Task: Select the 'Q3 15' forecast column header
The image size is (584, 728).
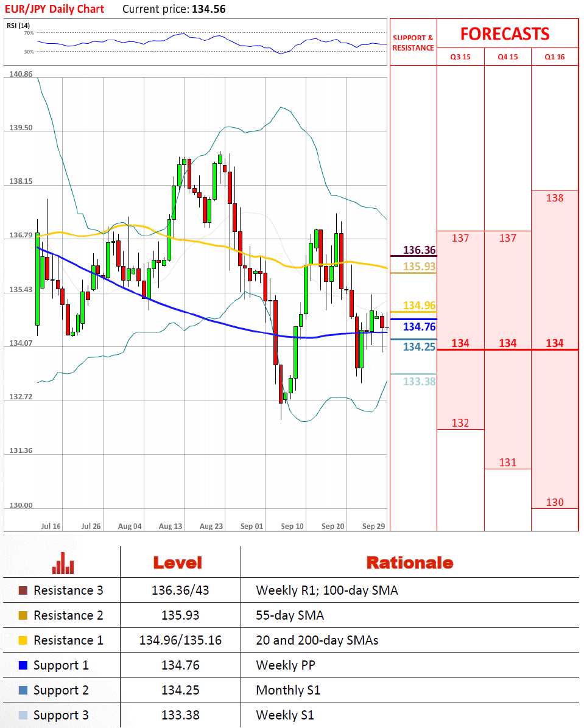Action: (x=460, y=57)
